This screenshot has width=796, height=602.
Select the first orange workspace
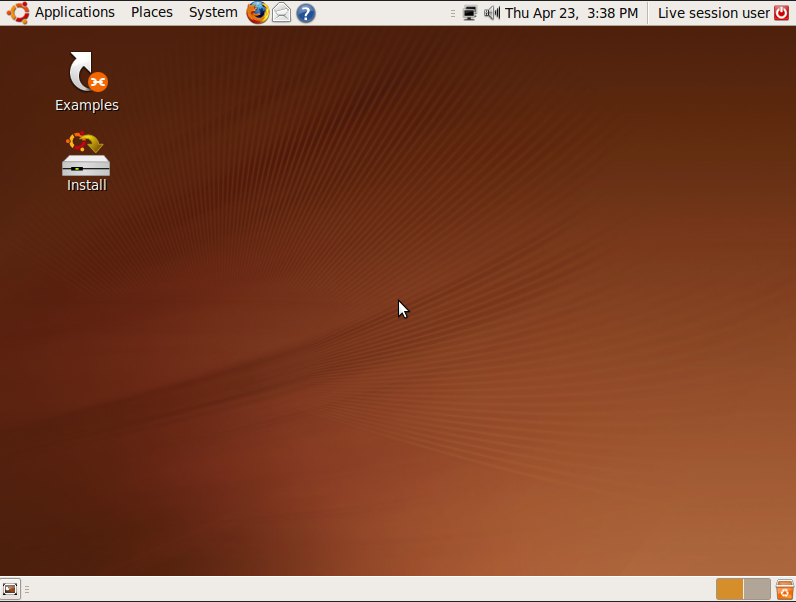click(x=729, y=589)
